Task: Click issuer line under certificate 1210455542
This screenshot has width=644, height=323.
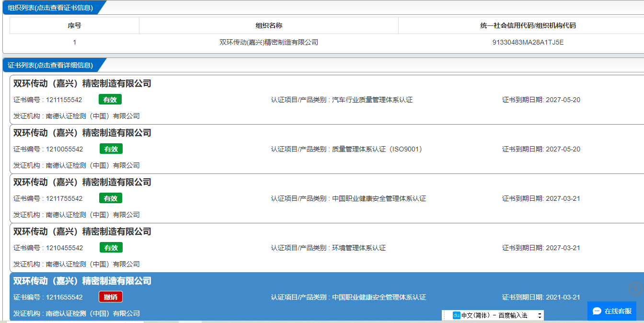Action: pyautogui.click(x=77, y=264)
